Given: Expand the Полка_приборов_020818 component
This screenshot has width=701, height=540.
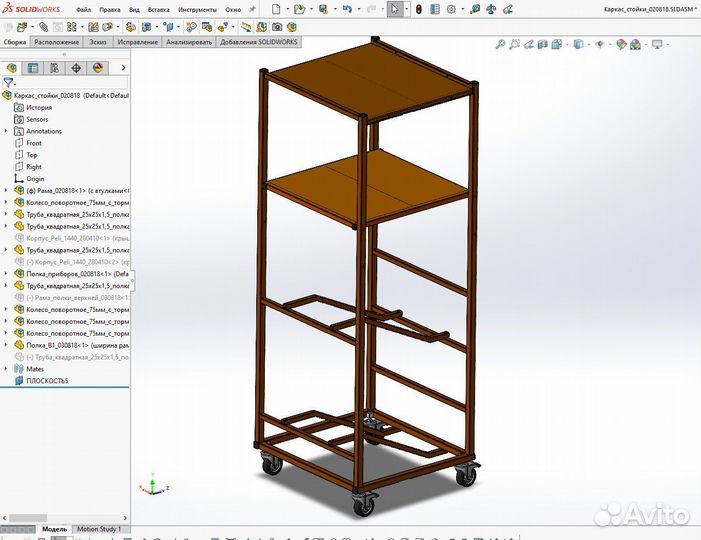Looking at the screenshot, I should tap(6, 273).
